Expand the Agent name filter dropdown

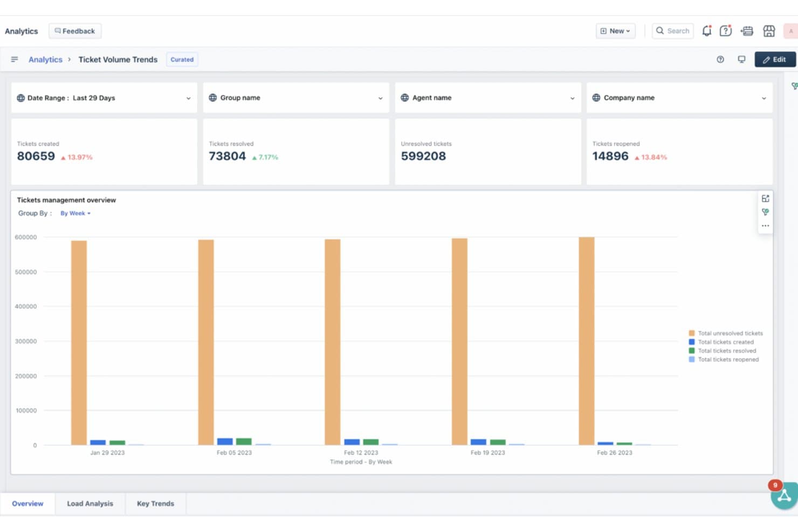pyautogui.click(x=488, y=98)
